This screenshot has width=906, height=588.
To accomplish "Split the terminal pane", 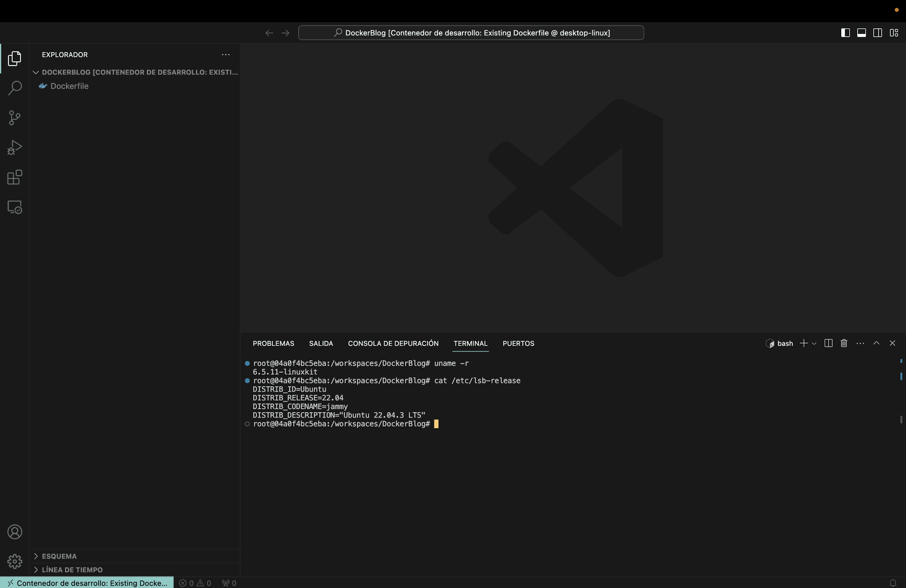I will pyautogui.click(x=828, y=343).
